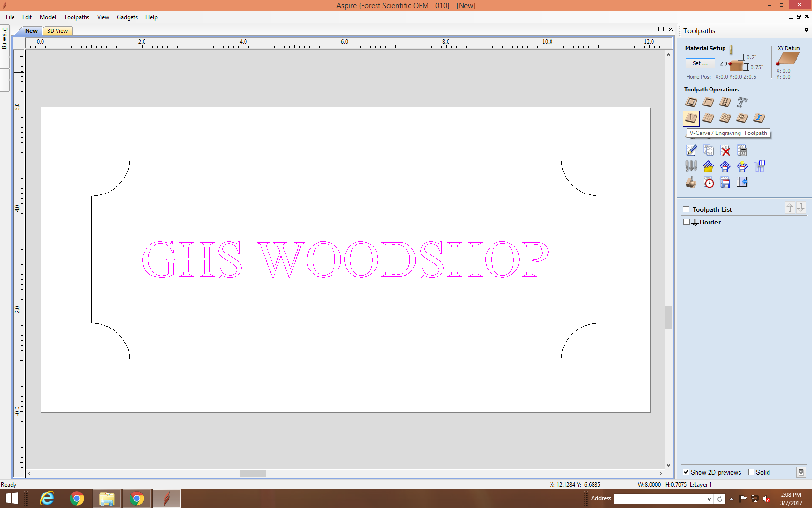812x508 pixels.
Task: Check the Border toolpath checkbox
Action: 686,222
